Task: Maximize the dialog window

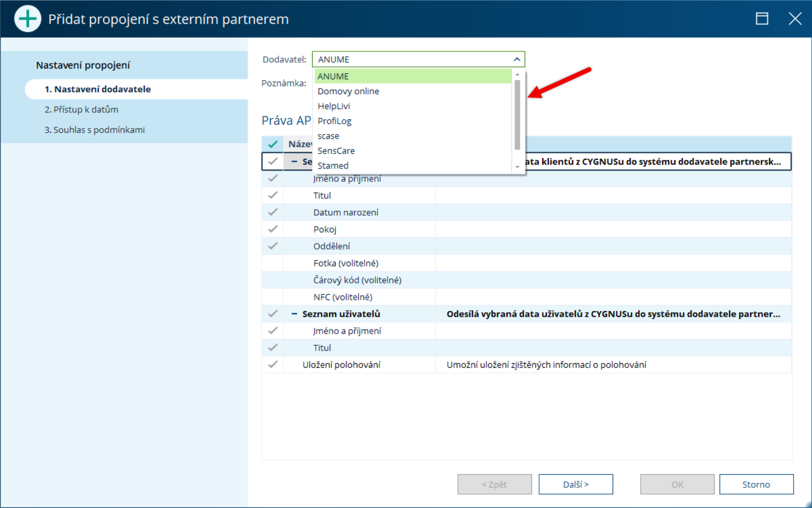Action: tap(762, 18)
